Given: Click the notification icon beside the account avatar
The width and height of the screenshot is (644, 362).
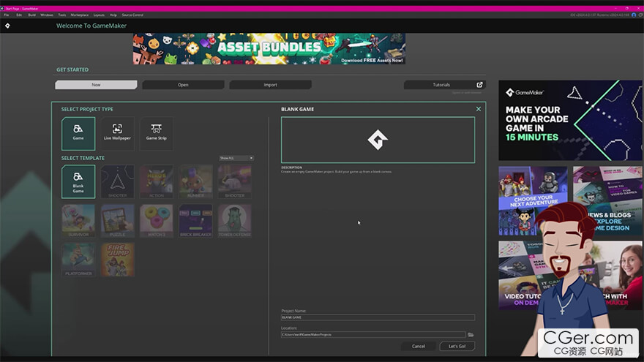Looking at the screenshot, I should 640,15.
